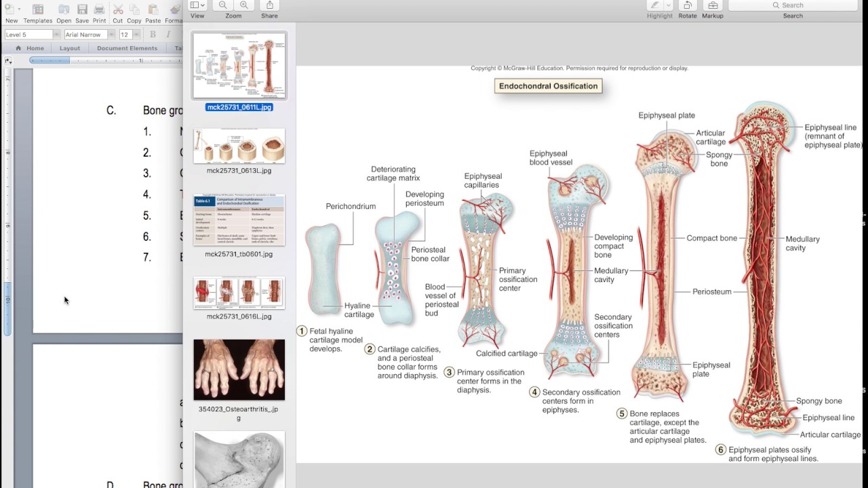The height and width of the screenshot is (488, 868).
Task: Expand the Level 5 style dropdown
Action: (x=56, y=35)
